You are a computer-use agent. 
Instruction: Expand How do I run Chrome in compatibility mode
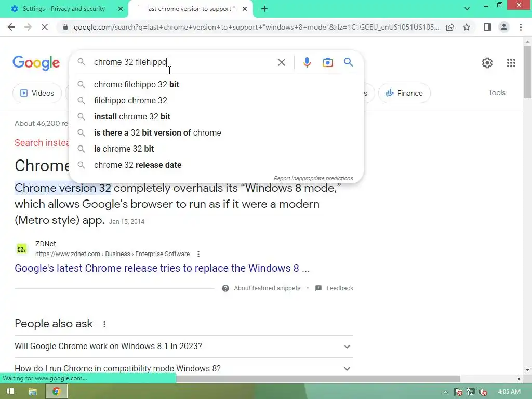(x=183, y=368)
